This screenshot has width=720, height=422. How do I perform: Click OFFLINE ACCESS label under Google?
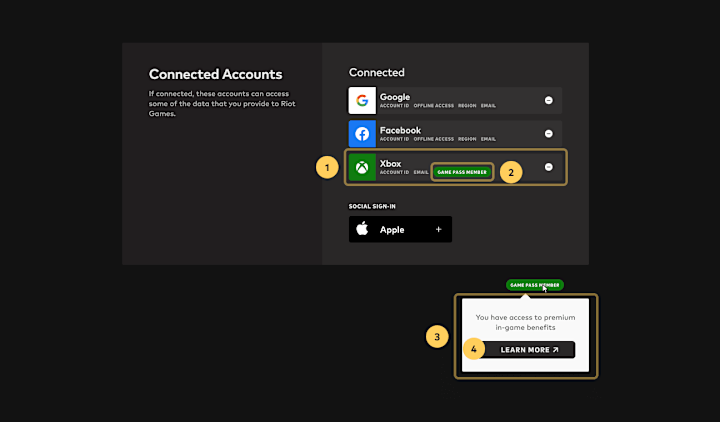pyautogui.click(x=433, y=106)
